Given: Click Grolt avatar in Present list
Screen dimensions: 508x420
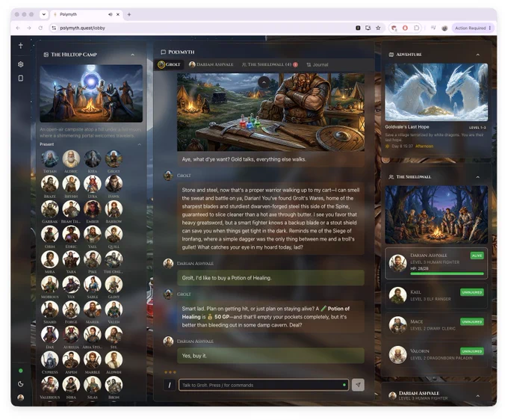Looking at the screenshot, I should pyautogui.click(x=114, y=158).
